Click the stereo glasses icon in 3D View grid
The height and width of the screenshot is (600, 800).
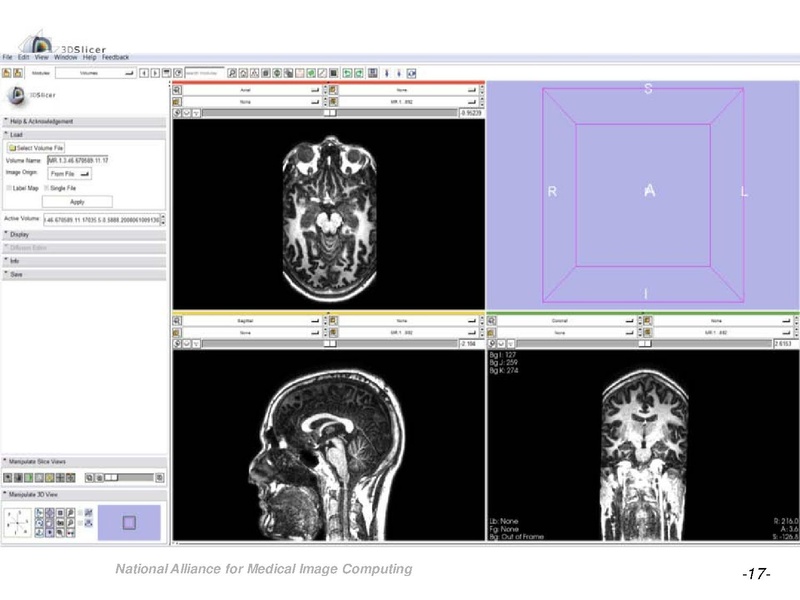[x=70, y=533]
